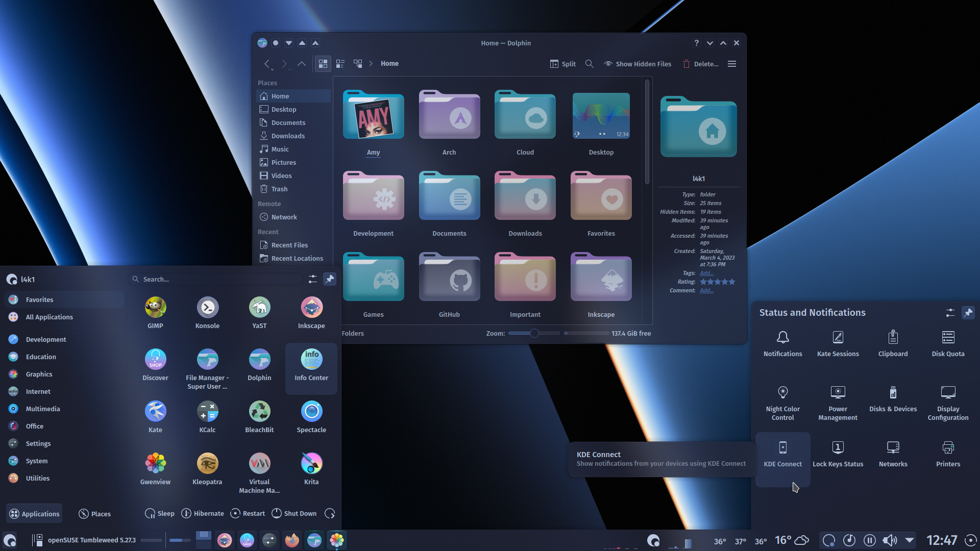Viewport: 980px width, 551px height.
Task: Launch BleachBit cleaner
Action: click(x=259, y=417)
